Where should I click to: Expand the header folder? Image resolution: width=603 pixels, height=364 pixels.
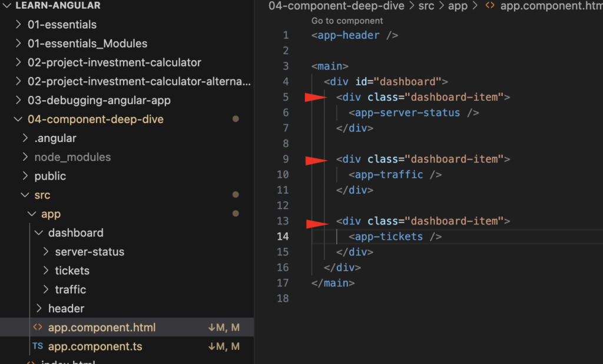66,308
